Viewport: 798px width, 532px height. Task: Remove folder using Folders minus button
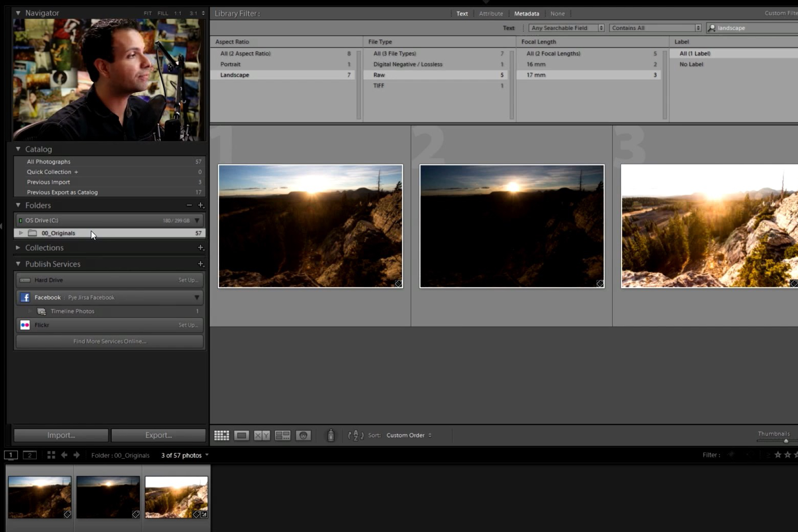(x=189, y=205)
